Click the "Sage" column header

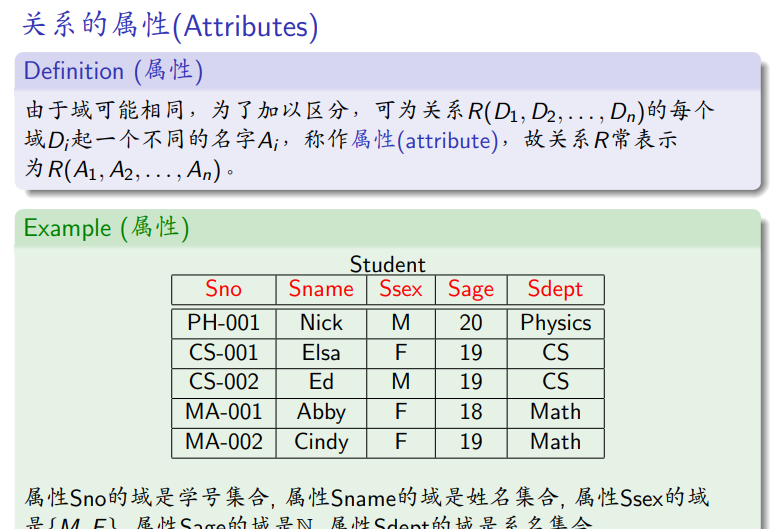click(x=470, y=289)
